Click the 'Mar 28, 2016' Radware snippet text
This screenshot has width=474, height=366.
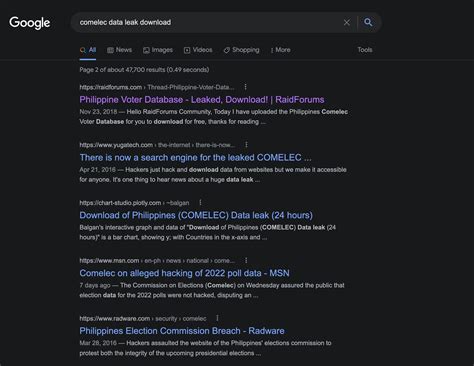[x=205, y=348]
